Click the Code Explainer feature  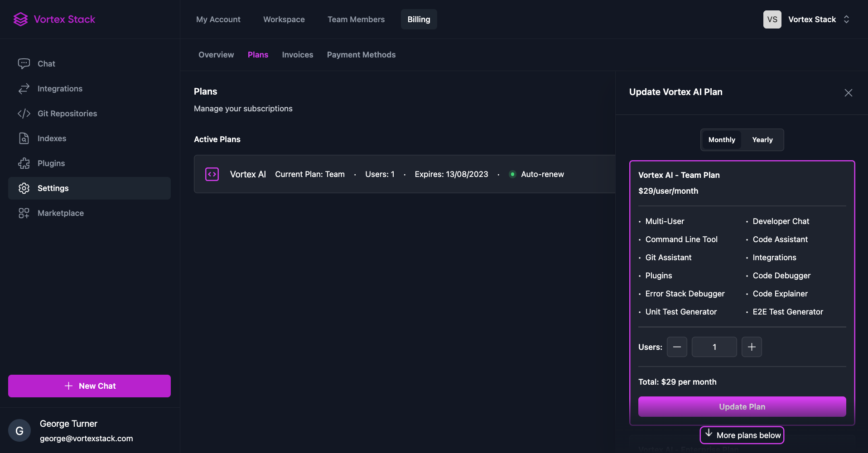(780, 294)
